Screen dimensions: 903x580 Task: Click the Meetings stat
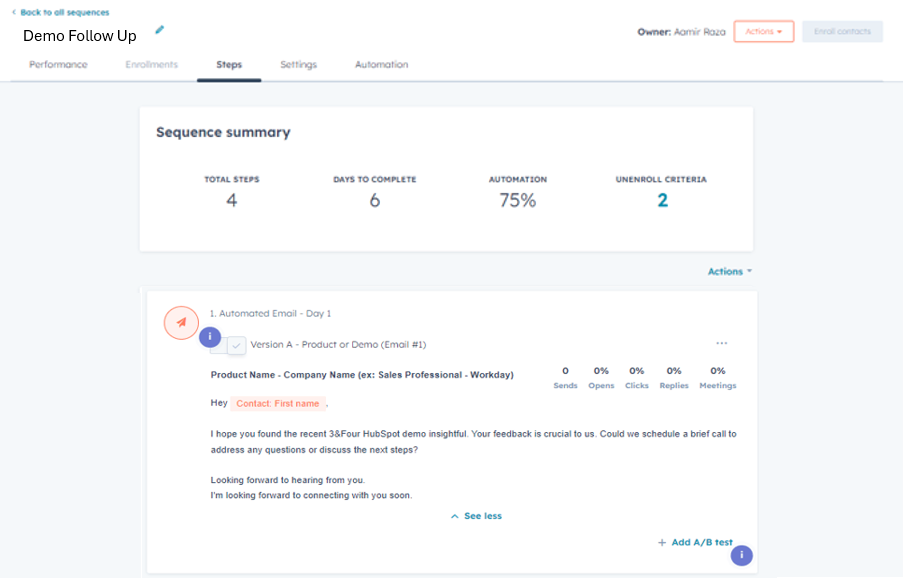718,378
